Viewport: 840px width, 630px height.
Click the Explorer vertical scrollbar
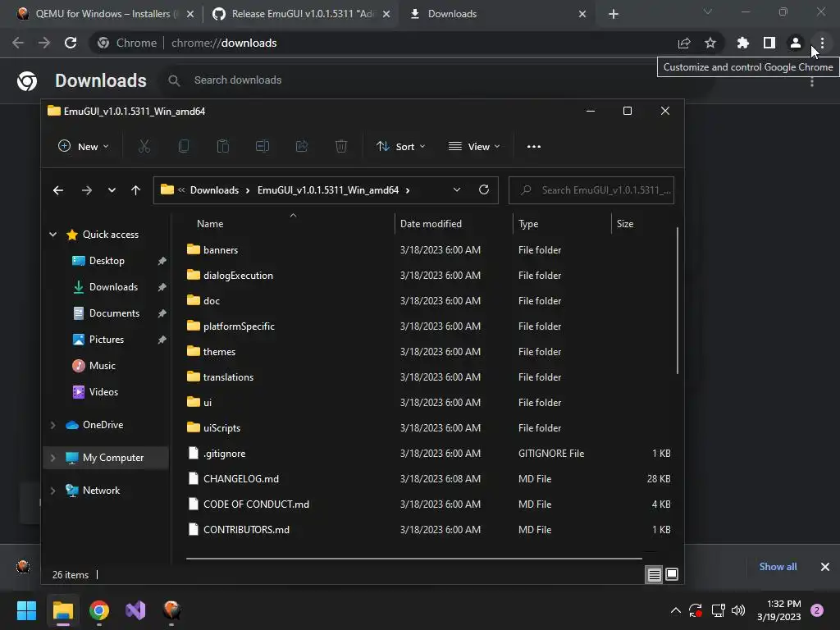point(678,300)
